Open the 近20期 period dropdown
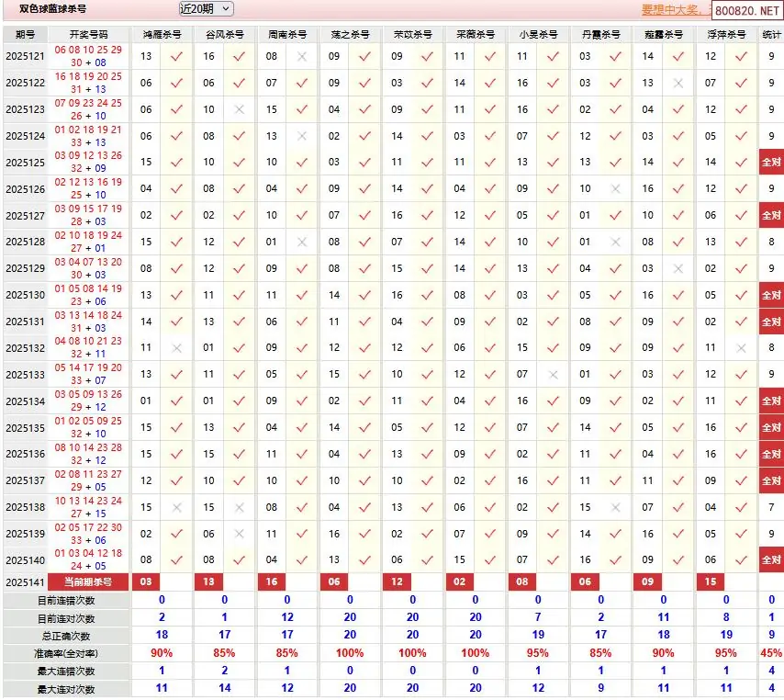784x700 pixels. [207, 9]
